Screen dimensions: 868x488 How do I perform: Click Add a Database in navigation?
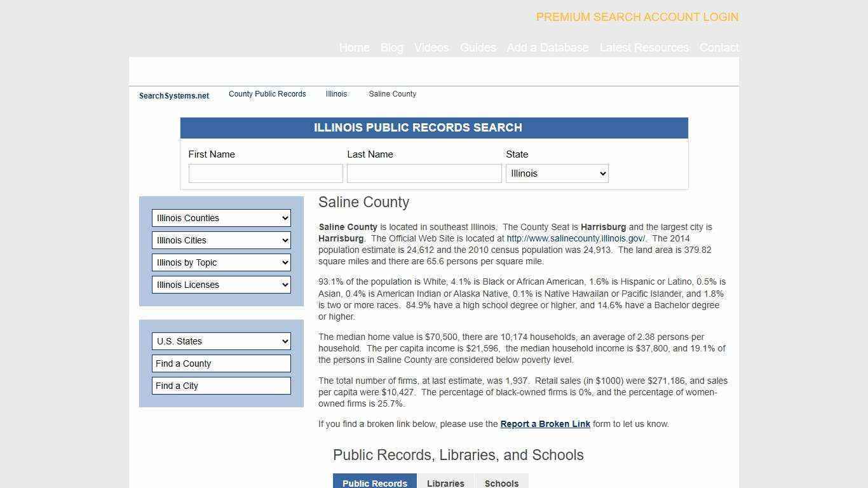(548, 48)
